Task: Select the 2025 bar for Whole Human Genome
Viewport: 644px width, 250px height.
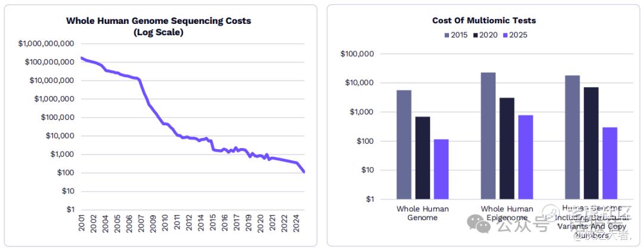Action: [441, 169]
